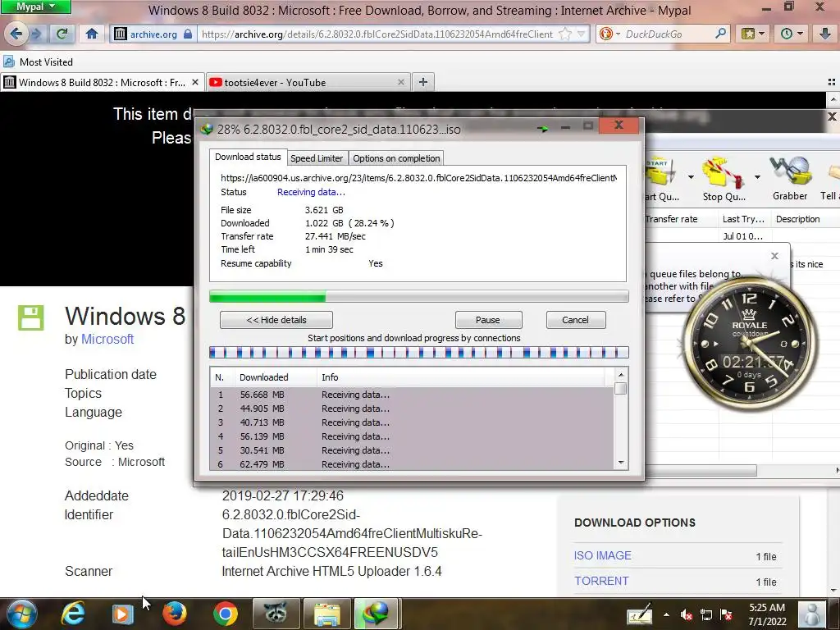
Task: Close the tootsie4ever YouTube tab
Action: click(x=400, y=82)
